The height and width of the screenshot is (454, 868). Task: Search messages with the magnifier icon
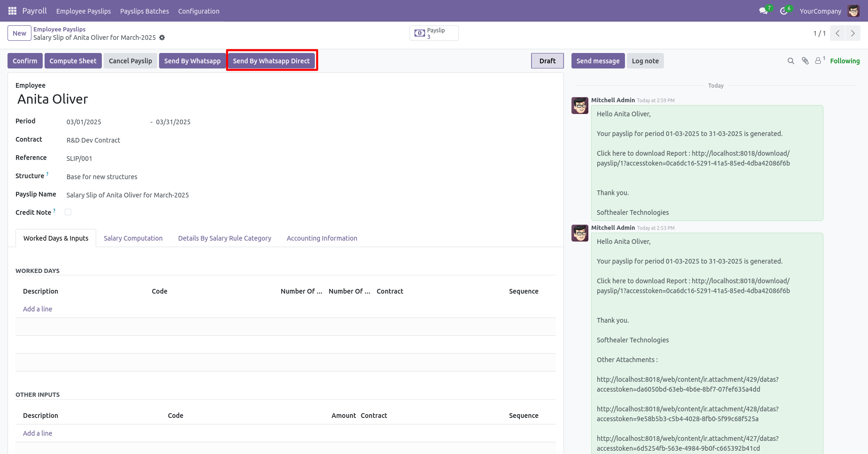tap(791, 61)
